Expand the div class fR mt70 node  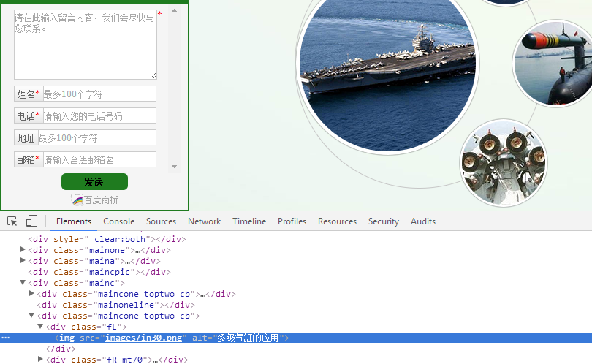coord(41,360)
